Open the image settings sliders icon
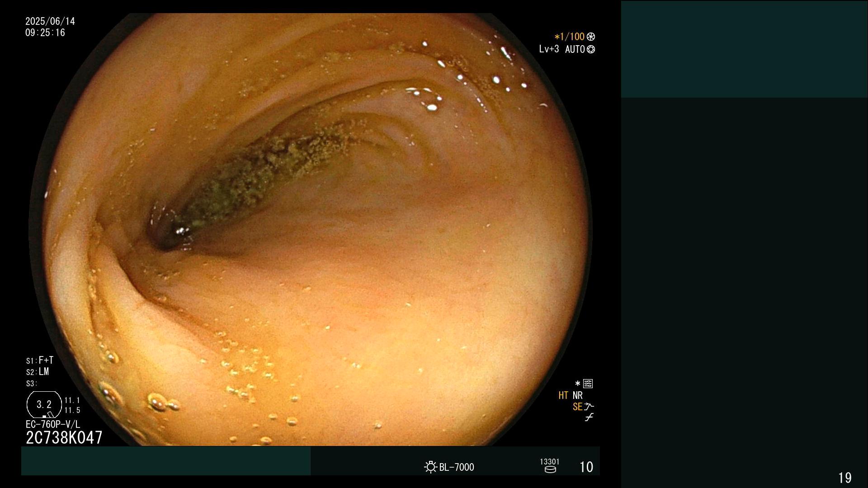 [x=588, y=384]
